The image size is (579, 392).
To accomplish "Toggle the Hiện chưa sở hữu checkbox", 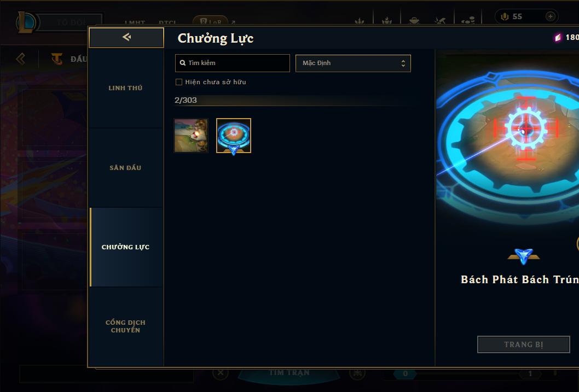I will tap(179, 82).
